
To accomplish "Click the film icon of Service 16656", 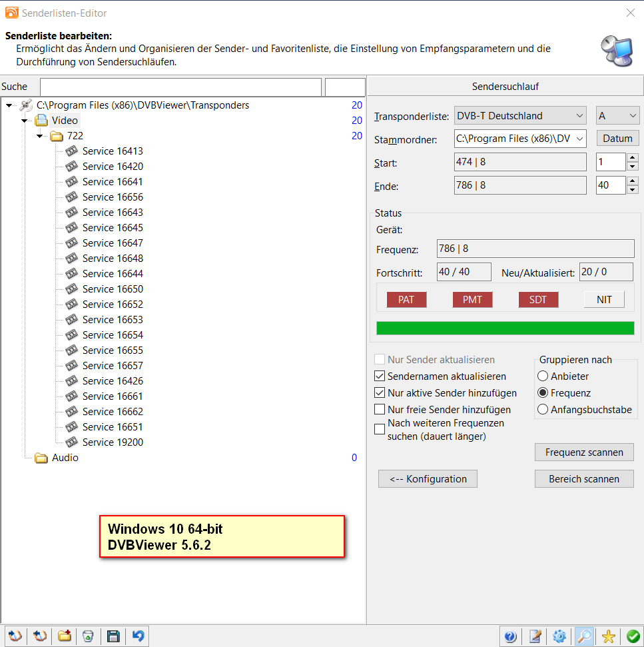I will [71, 197].
